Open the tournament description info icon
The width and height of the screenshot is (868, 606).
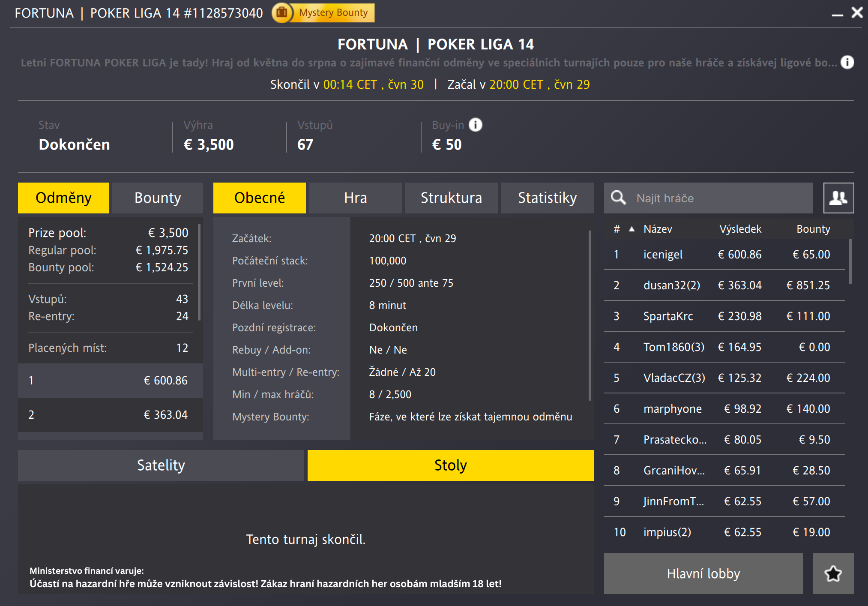847,63
